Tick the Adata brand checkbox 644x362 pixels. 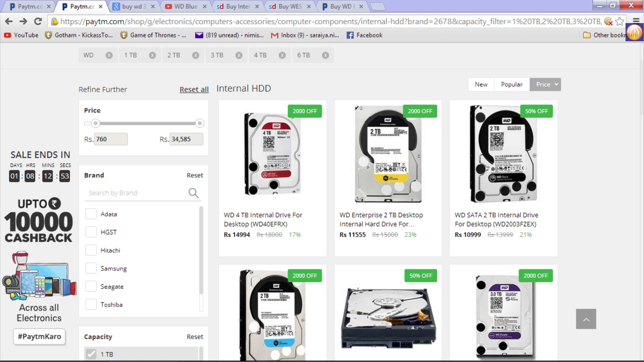91,214
